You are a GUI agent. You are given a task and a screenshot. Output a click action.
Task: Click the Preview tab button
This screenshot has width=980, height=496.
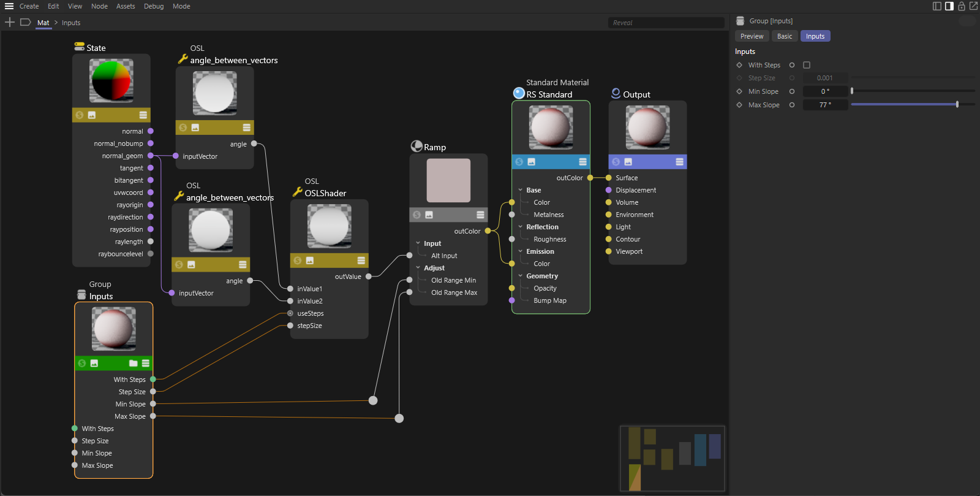[x=752, y=36]
